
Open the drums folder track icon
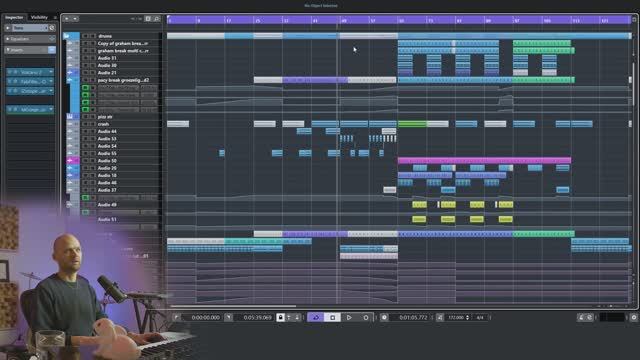coord(66,36)
